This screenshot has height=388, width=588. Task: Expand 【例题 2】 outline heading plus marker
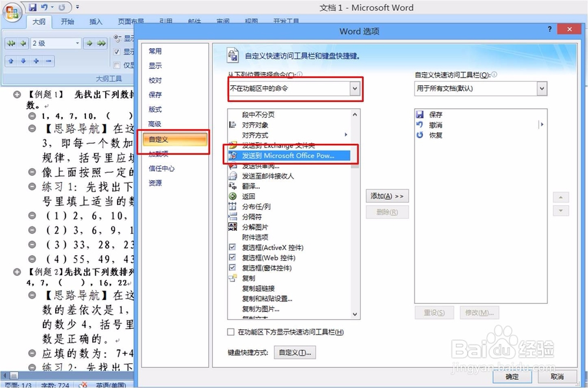coord(17,272)
